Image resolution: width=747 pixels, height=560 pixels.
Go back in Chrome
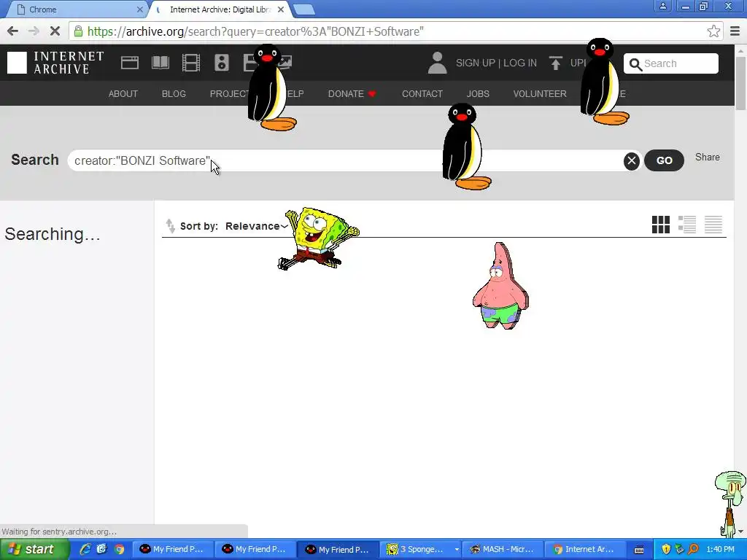point(13,31)
